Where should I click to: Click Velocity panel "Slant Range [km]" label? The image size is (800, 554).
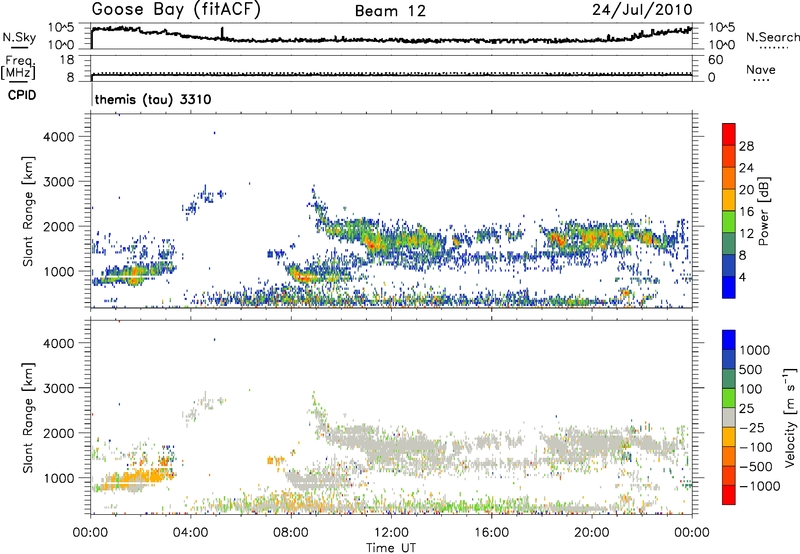(x=28, y=418)
